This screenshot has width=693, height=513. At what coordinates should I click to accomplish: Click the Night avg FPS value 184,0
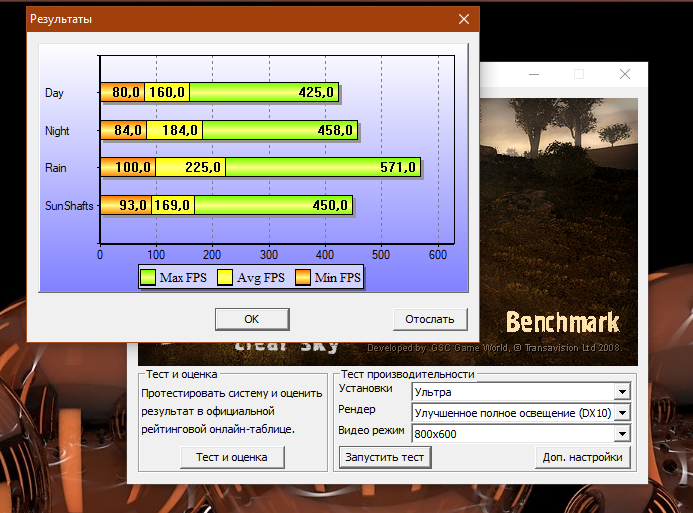point(180,130)
